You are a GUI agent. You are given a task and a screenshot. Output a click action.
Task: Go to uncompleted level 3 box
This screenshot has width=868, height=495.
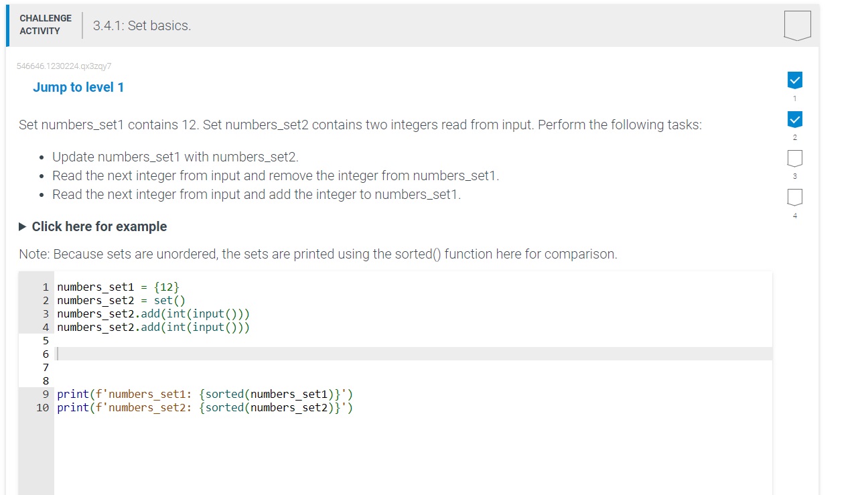[794, 158]
